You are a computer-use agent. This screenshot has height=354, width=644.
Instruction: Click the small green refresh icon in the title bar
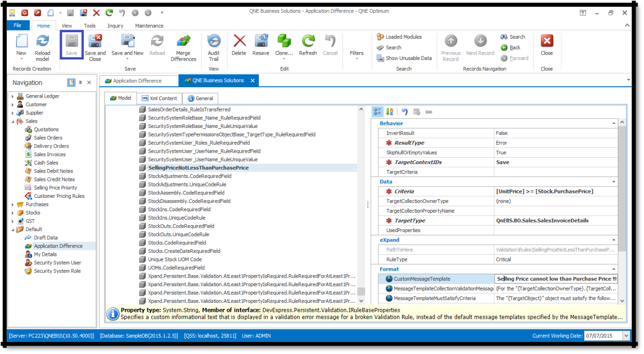109,13
